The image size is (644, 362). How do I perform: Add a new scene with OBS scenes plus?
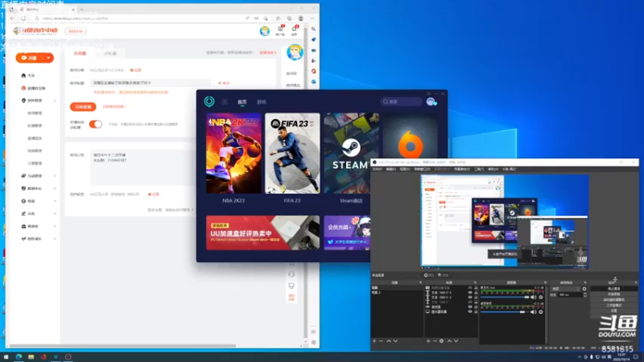374,340
